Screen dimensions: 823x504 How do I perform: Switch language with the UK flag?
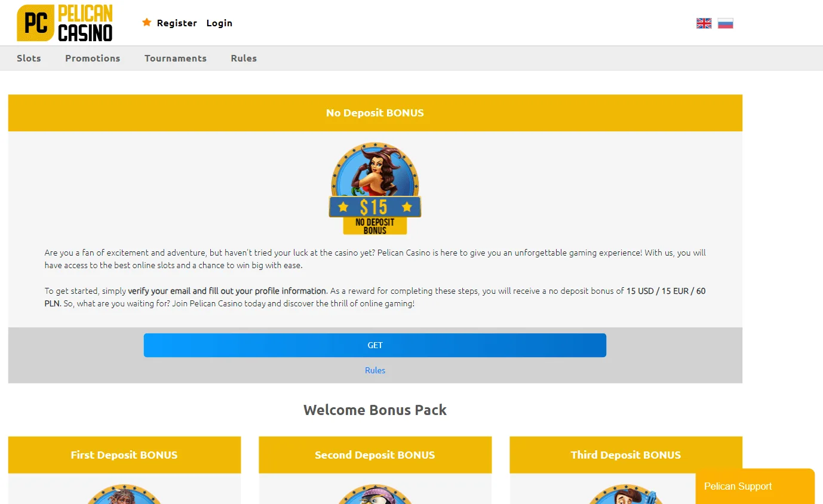tap(704, 23)
